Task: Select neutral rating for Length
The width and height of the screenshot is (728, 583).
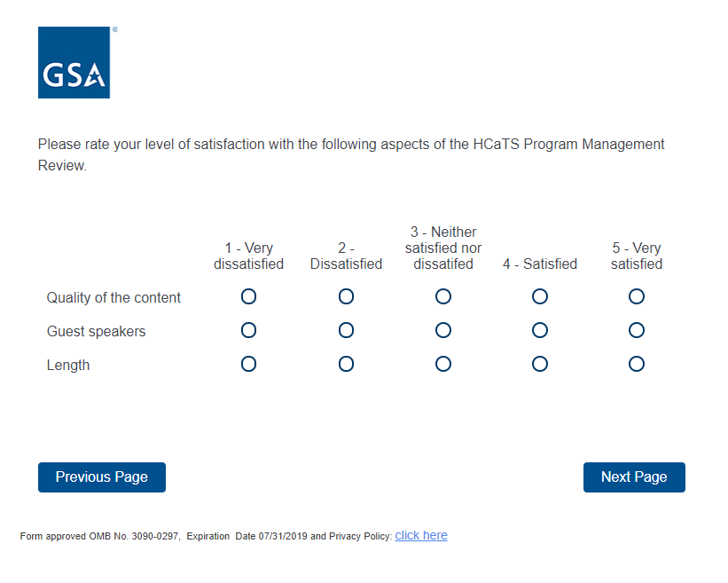Action: tap(443, 364)
